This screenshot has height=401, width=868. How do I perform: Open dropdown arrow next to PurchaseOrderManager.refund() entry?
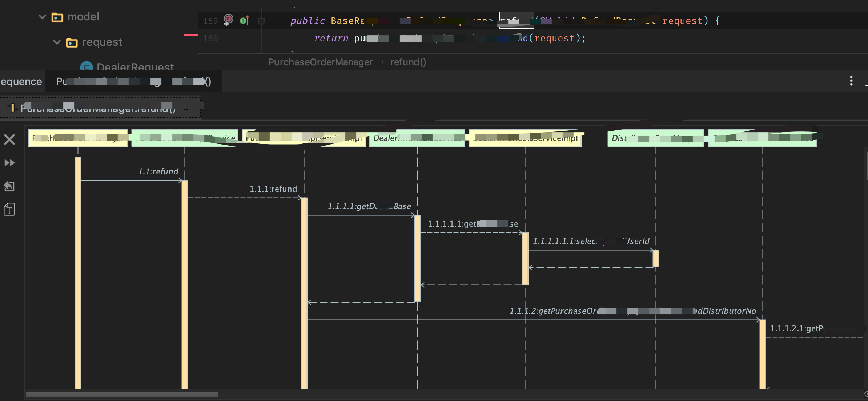click(186, 108)
